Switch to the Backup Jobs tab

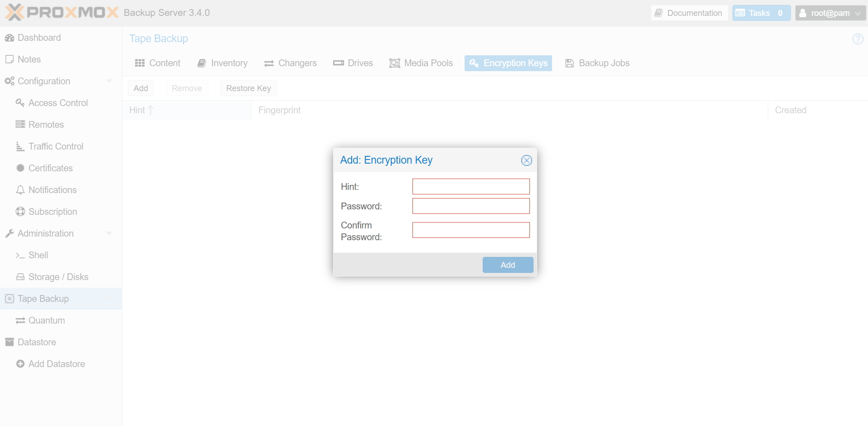click(x=597, y=63)
